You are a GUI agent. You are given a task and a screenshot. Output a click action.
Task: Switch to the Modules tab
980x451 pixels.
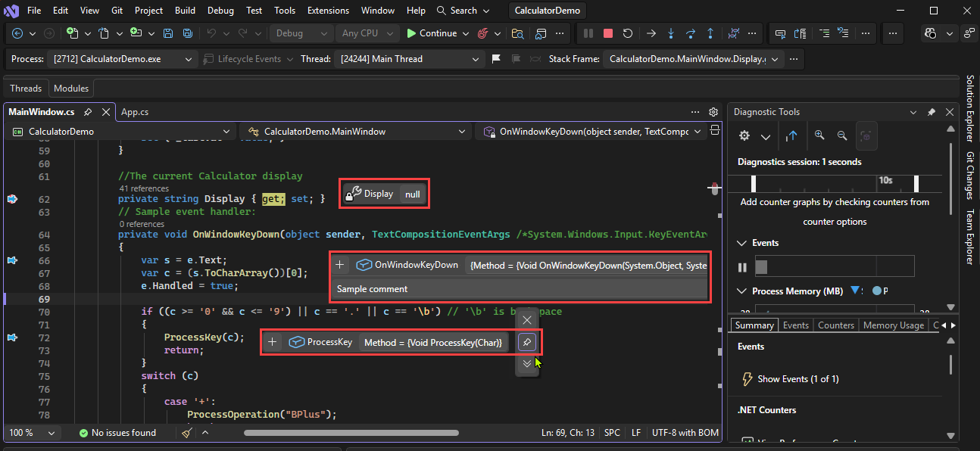[x=71, y=89]
